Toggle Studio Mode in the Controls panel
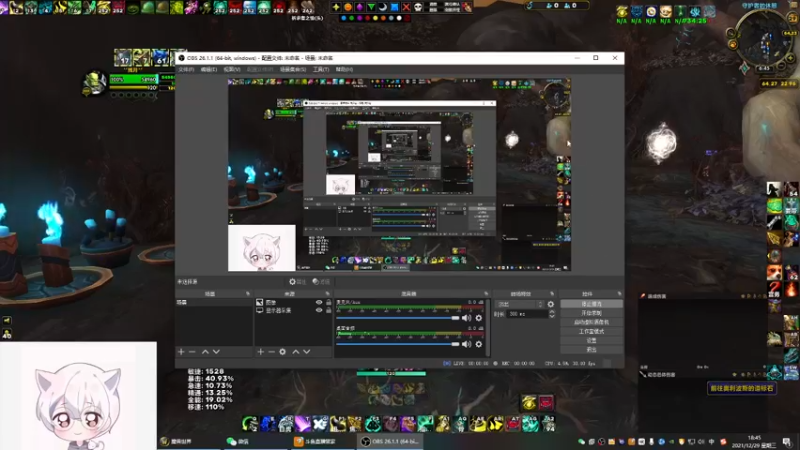800x450 pixels. [591, 332]
